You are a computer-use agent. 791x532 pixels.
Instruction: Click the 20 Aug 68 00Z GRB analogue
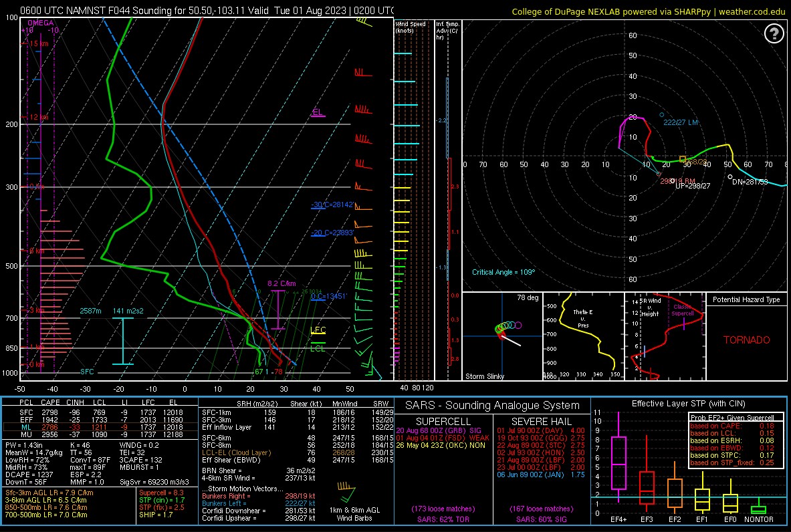pyautogui.click(x=439, y=430)
